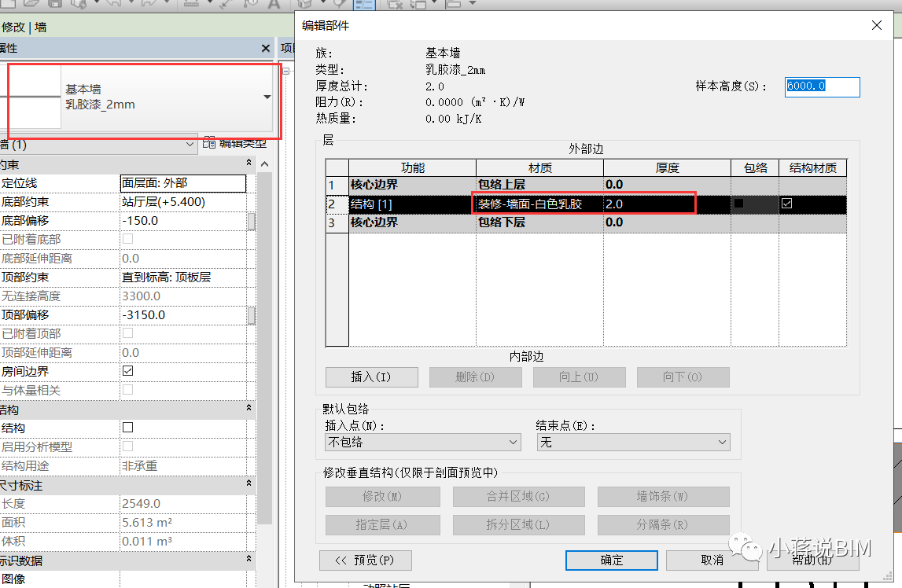
Task: Click the 底部约束 value field
Action: tap(183, 202)
